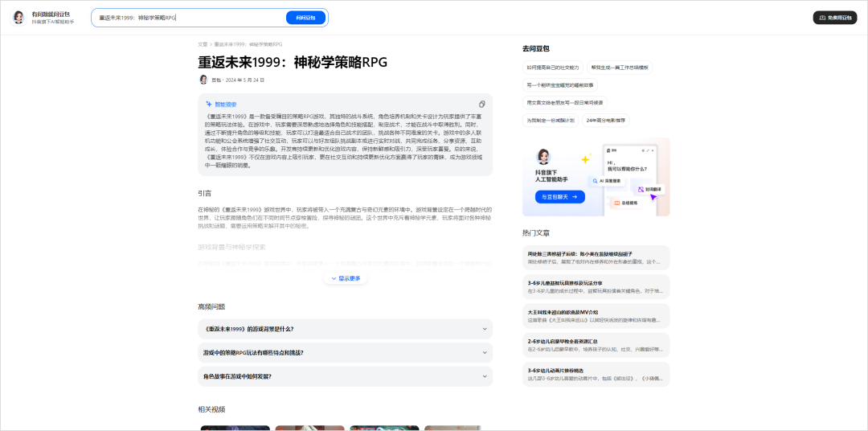Open the first related video thumbnail
The image size is (868, 431).
(235, 429)
